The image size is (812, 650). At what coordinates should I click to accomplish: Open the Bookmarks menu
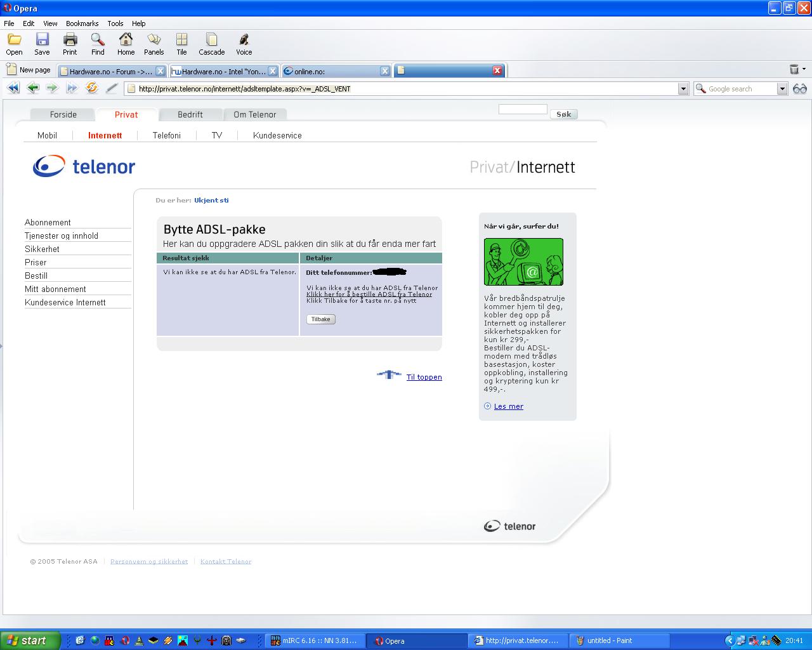[82, 23]
